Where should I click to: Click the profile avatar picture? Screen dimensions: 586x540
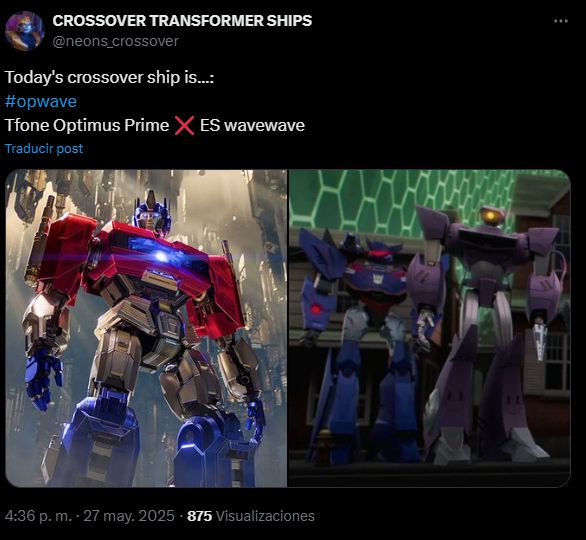[x=25, y=31]
